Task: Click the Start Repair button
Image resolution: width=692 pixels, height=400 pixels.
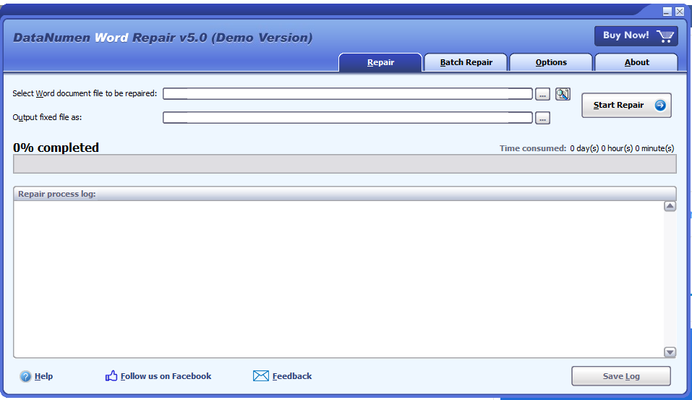Action: pos(627,105)
